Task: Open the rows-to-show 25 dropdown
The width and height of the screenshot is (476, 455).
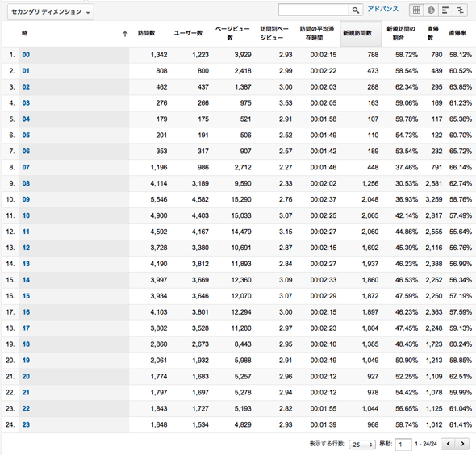Action: pyautogui.click(x=362, y=445)
